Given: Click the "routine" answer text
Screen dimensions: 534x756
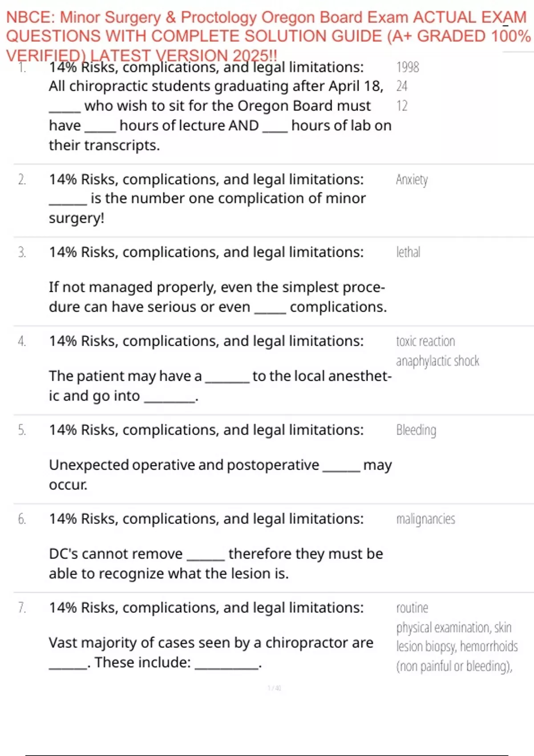Looking at the screenshot, I should (x=412, y=608).
